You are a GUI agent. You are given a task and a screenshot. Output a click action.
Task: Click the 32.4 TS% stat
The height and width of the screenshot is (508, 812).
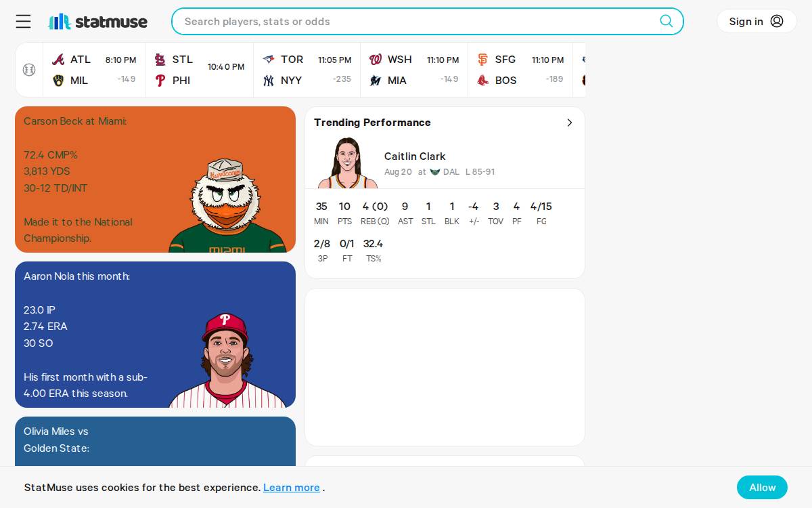pyautogui.click(x=373, y=250)
